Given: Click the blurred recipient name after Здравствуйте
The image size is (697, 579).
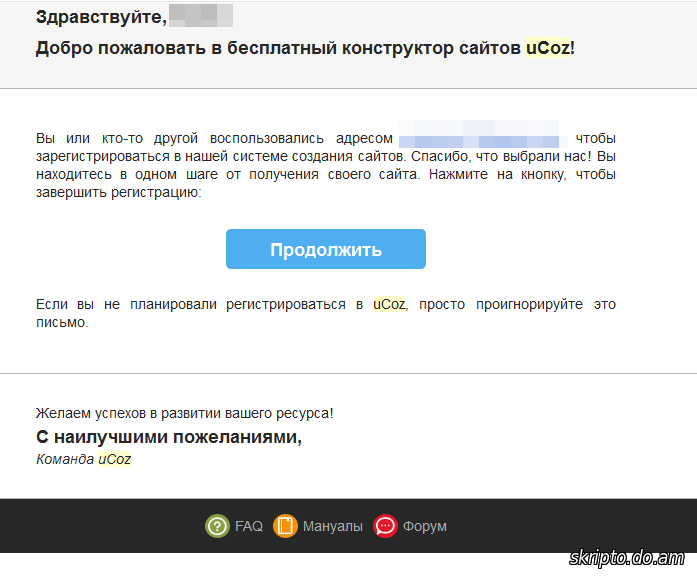Looking at the screenshot, I should coord(201,17).
